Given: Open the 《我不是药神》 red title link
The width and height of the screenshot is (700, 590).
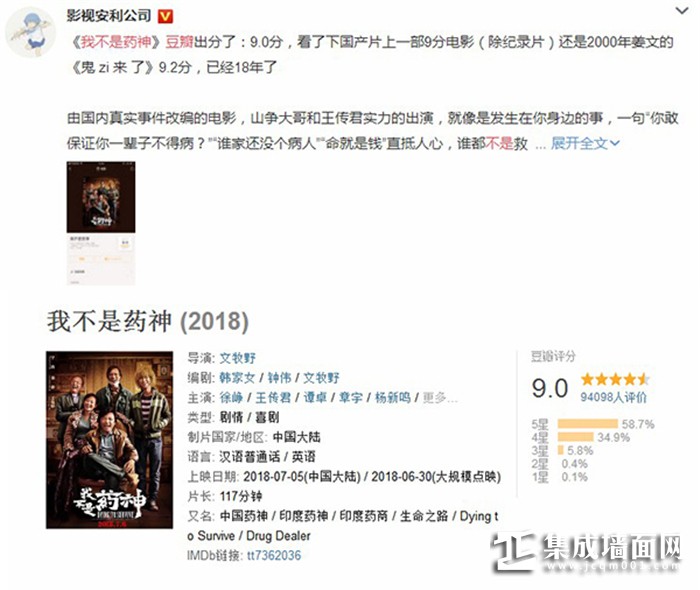Looking at the screenshot, I should click(114, 42).
